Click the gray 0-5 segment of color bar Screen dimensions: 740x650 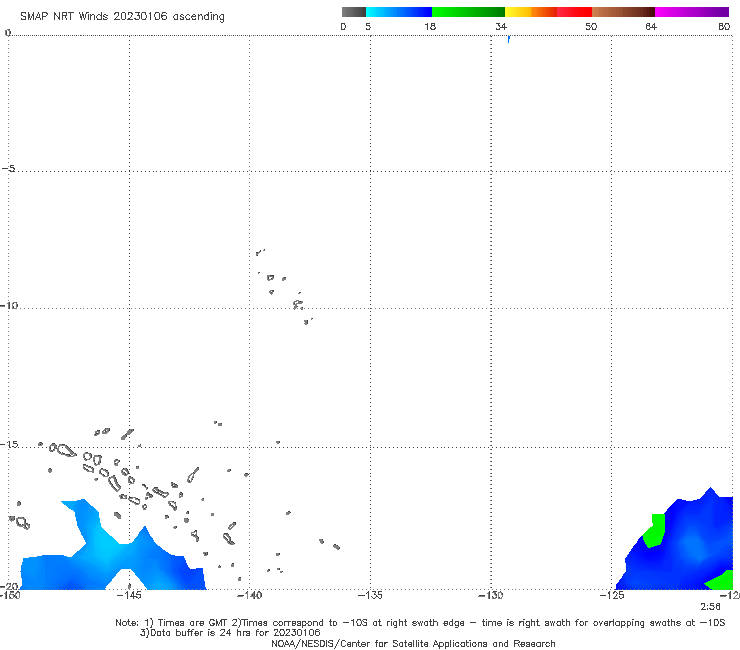[x=354, y=12]
